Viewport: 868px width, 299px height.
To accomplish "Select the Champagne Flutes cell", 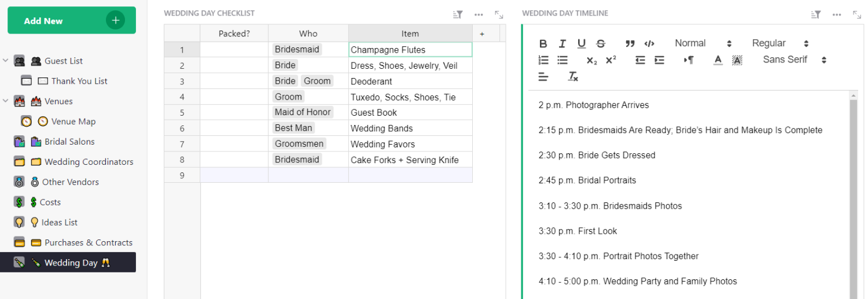I will (410, 50).
